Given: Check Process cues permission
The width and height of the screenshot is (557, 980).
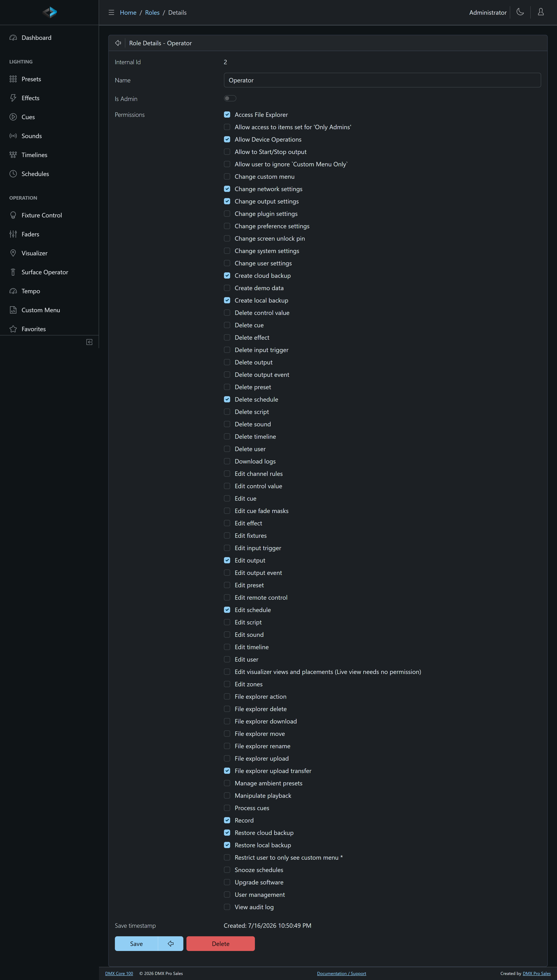Looking at the screenshot, I should coord(227,808).
